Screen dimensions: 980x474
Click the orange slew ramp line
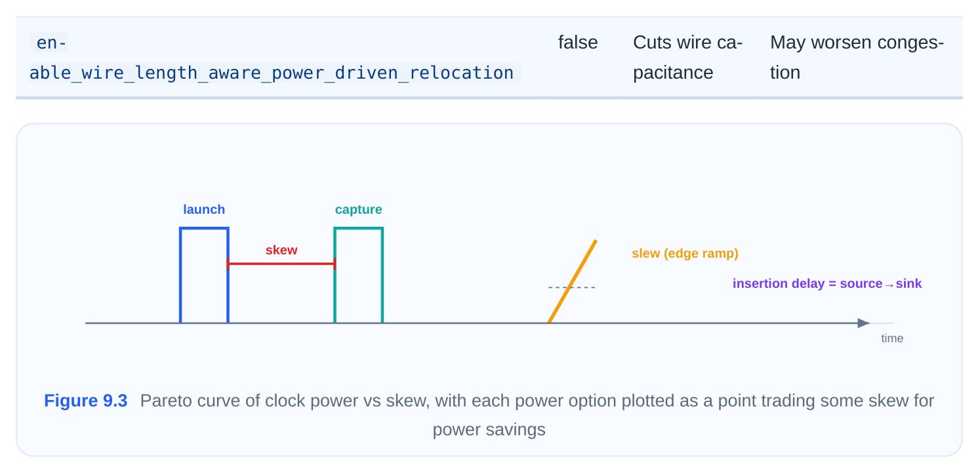point(573,281)
